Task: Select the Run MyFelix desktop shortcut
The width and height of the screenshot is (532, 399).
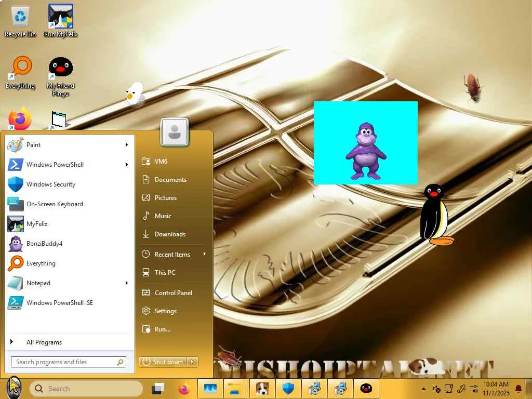Action: [x=61, y=21]
